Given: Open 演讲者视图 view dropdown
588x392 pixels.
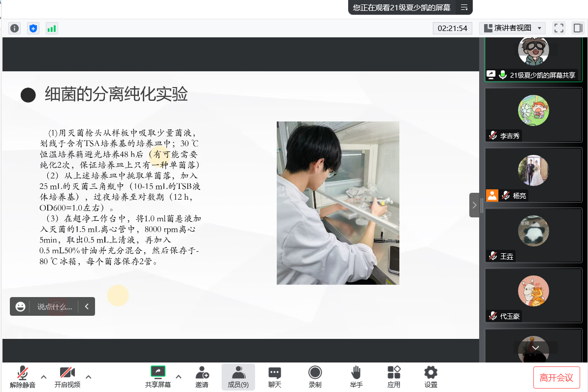Looking at the screenshot, I should click(x=513, y=28).
